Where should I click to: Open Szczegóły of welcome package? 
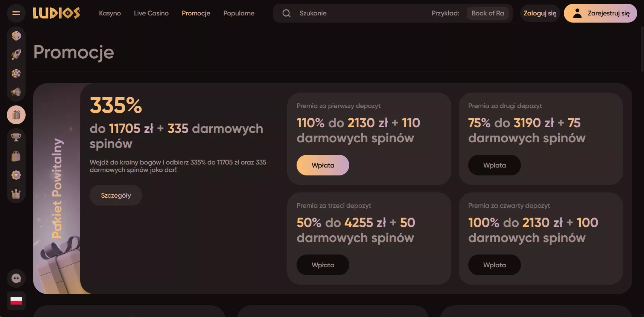point(116,195)
